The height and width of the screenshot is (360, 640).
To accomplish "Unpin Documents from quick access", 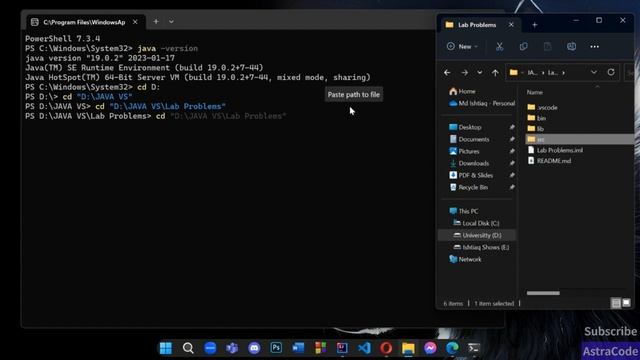I will [512, 139].
